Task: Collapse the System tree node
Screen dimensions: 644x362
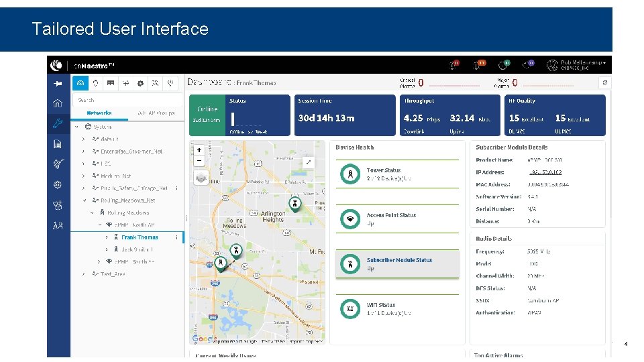Action: (76, 127)
